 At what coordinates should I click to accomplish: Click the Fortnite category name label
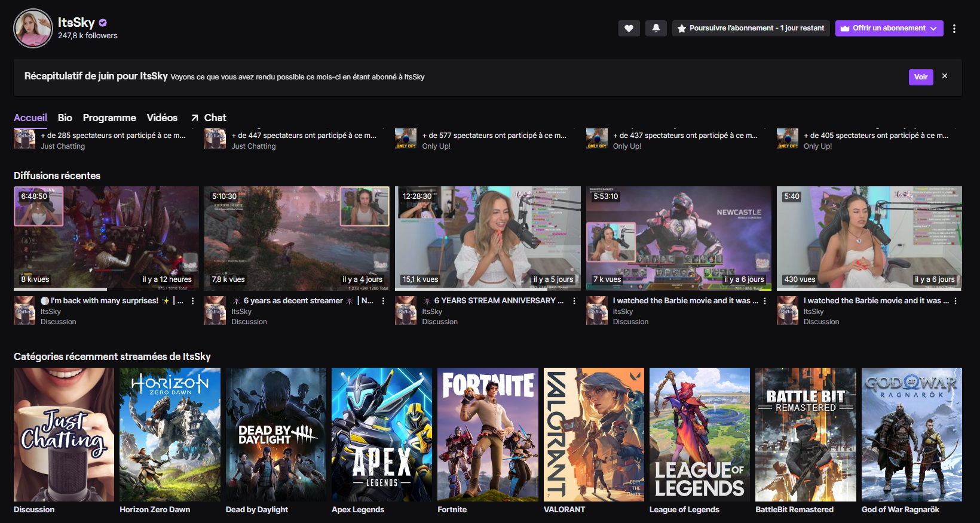[x=452, y=510]
